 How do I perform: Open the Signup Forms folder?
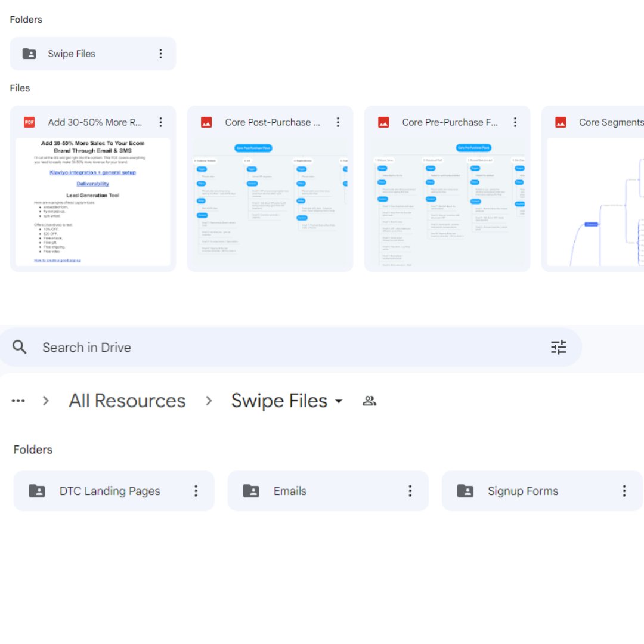tap(542, 491)
